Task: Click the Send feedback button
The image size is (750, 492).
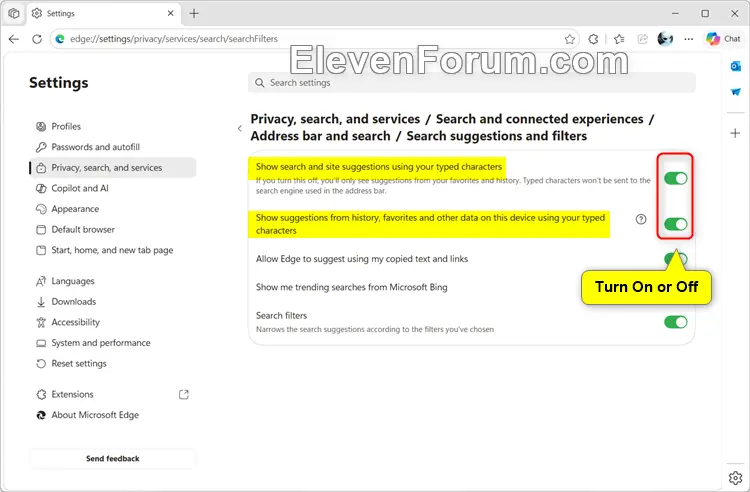Action: pyautogui.click(x=113, y=458)
